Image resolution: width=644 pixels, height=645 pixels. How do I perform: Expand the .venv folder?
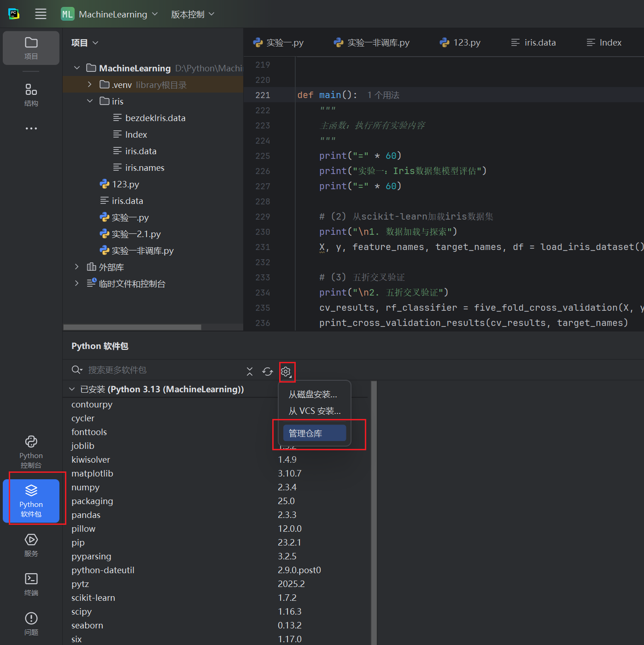pyautogui.click(x=90, y=85)
